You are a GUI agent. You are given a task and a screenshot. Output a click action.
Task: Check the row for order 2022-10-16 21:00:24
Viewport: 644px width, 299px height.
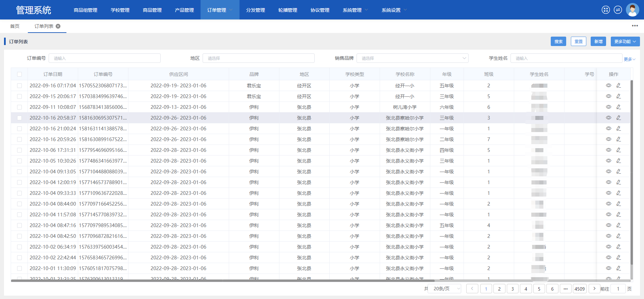click(x=19, y=129)
